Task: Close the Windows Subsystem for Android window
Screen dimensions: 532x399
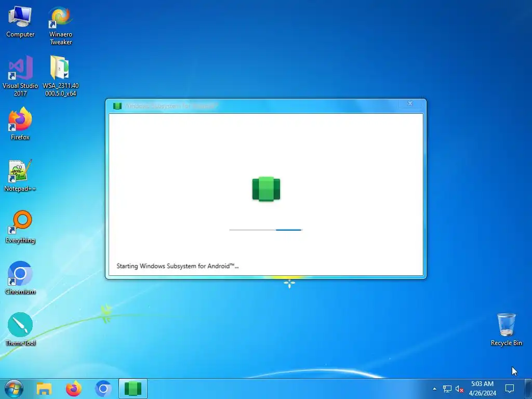Action: tap(410, 103)
